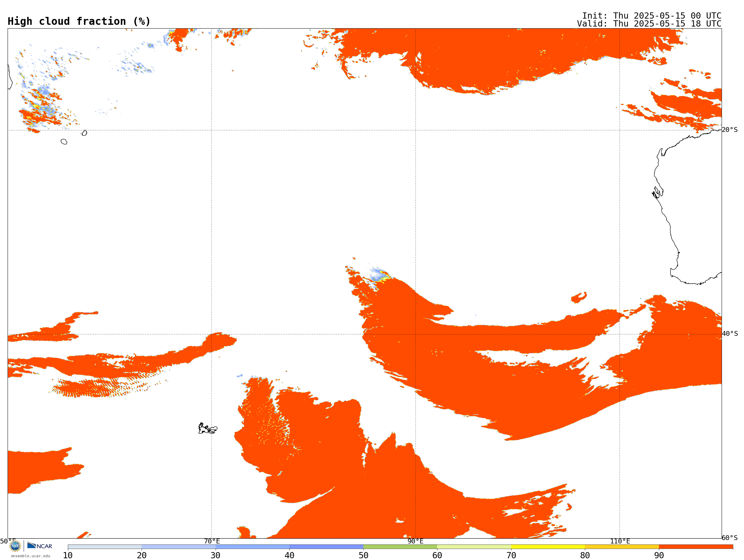Click the 'High cloud fraction (%)' title
The height and width of the screenshot is (560, 744).
tap(79, 21)
